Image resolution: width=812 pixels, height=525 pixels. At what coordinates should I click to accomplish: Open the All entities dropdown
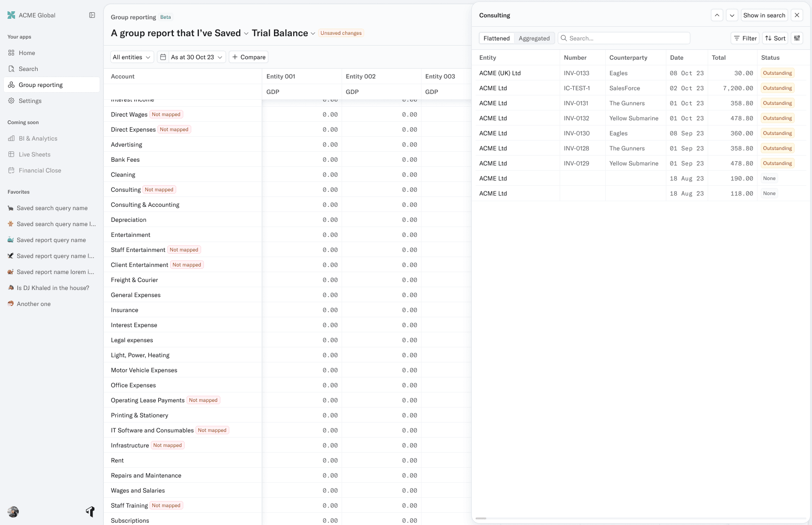[x=132, y=57]
